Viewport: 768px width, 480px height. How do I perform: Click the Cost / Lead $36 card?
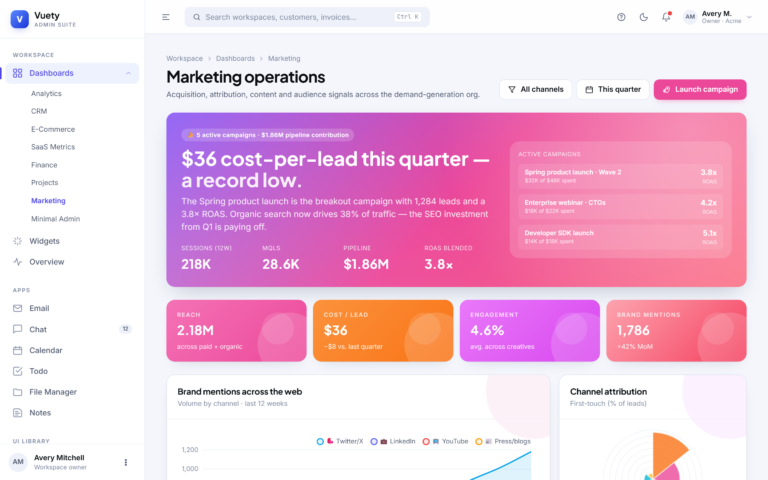[x=383, y=331]
